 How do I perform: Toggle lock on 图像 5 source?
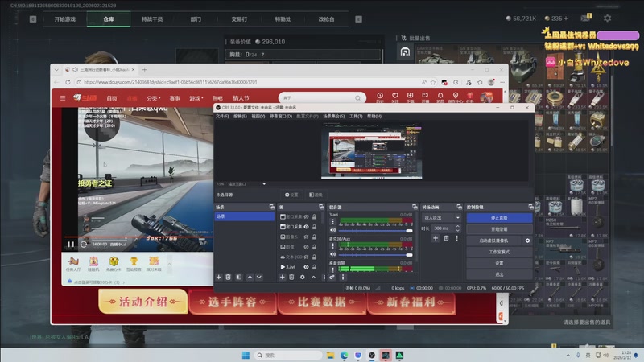coord(314,237)
